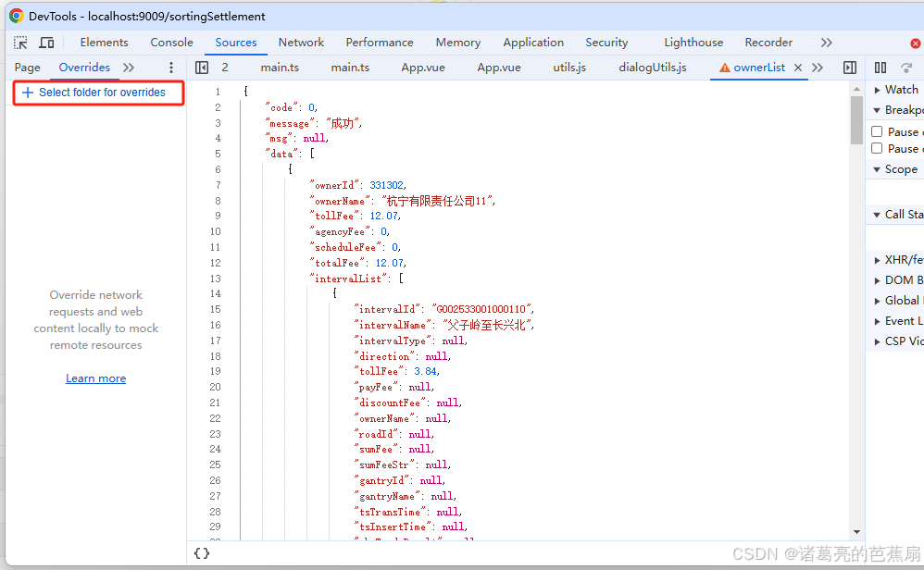Toggle the device toolbar icon
This screenshot has width=924, height=570.
tap(46, 43)
